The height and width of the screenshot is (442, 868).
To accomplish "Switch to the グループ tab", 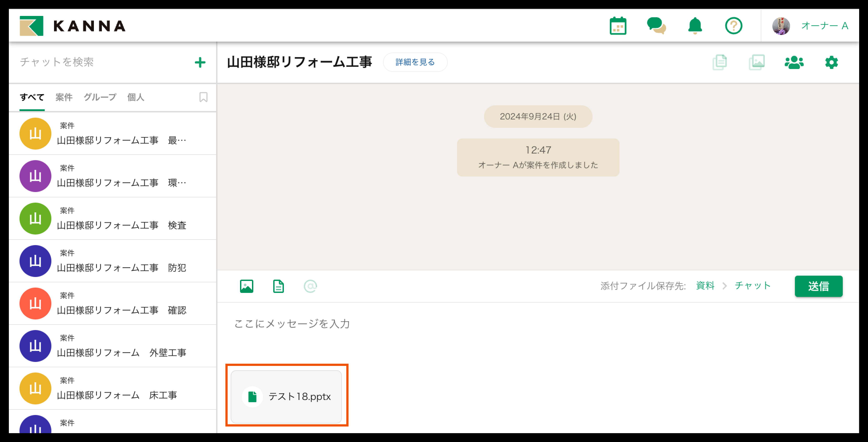I will (x=100, y=97).
